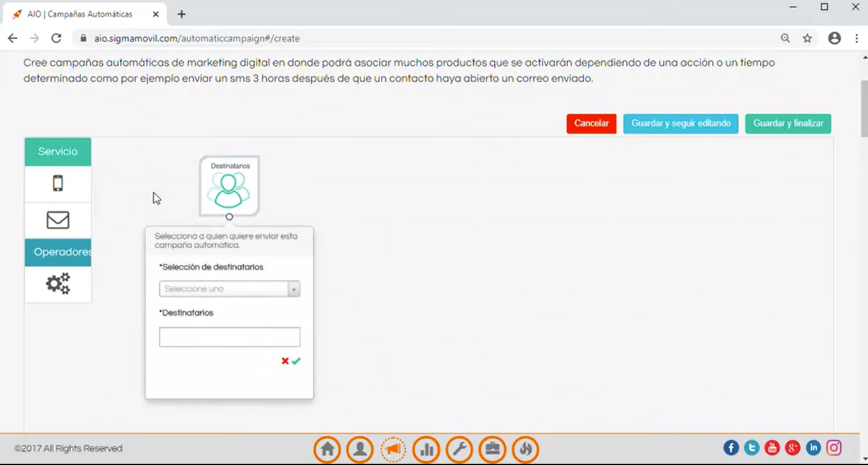Click the browser forward arrow

click(x=34, y=38)
